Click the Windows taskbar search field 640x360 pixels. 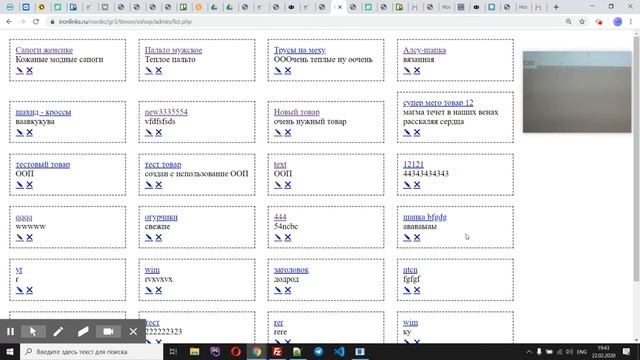[91, 352]
